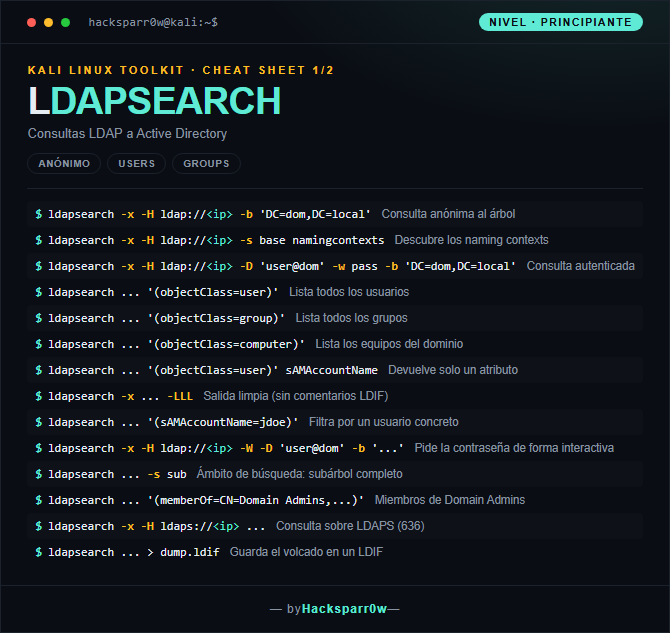The height and width of the screenshot is (633, 670).
Task: Click the yellow window dot
Action: 48,22
